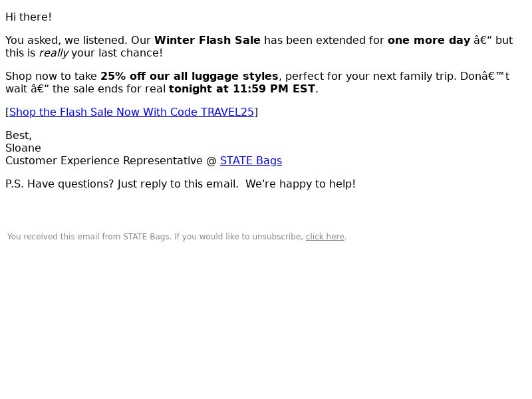Click the 'Hi there!' greeting text

[x=29, y=17]
